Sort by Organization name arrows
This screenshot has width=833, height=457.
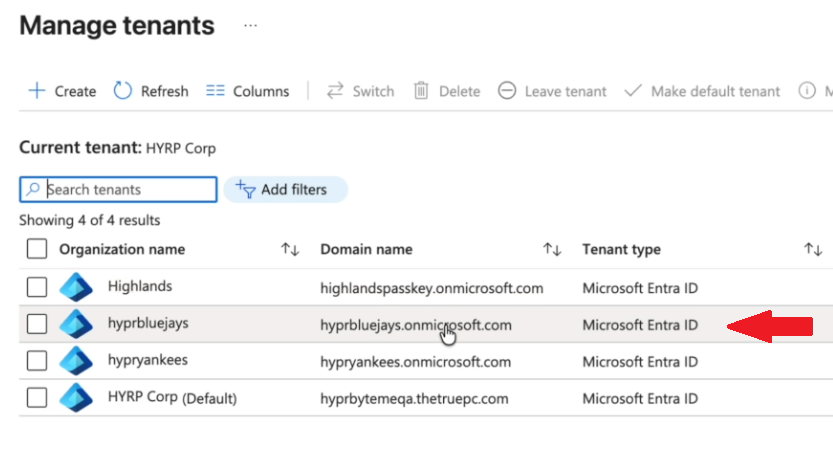(x=290, y=249)
